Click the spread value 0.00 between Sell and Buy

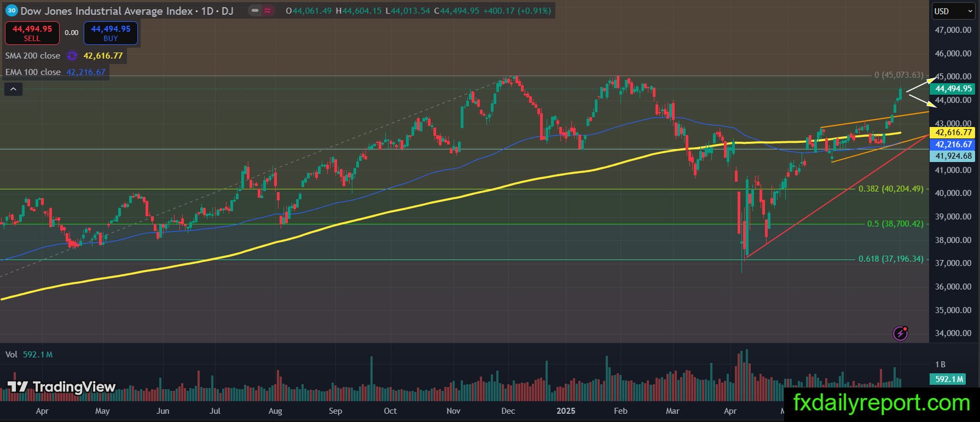[x=72, y=33]
